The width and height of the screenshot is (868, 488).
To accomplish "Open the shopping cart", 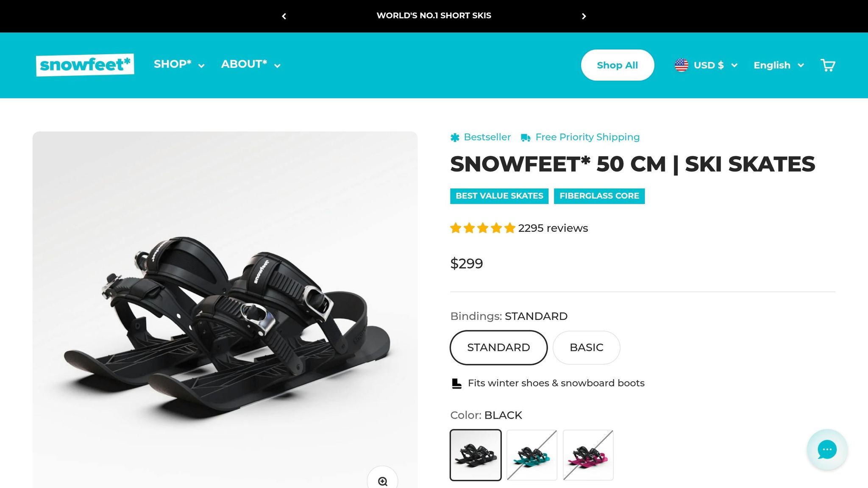I will tap(828, 65).
